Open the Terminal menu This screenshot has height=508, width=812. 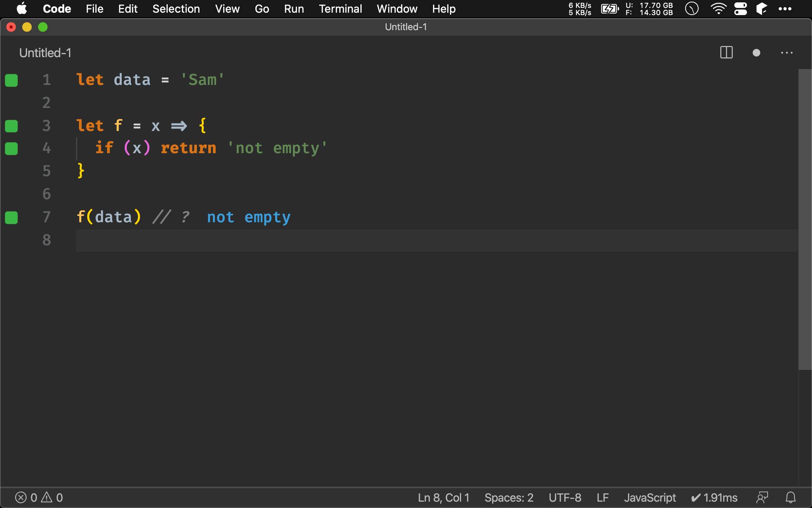341,9
